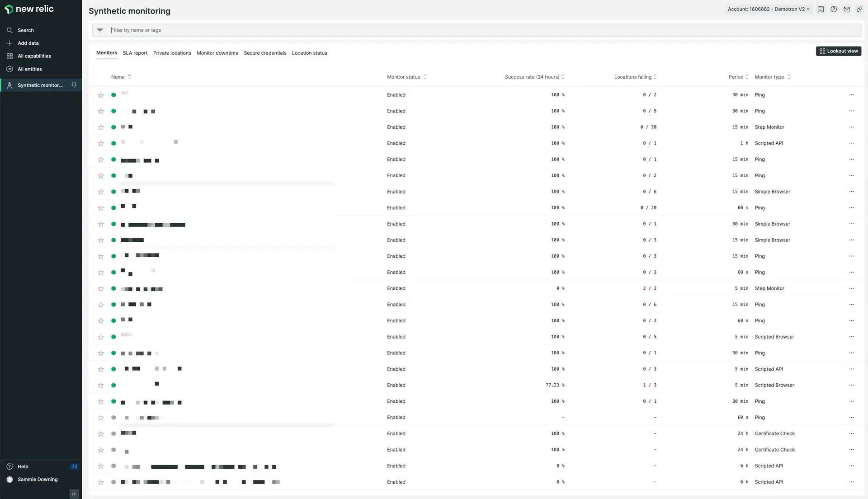
Task: Copy permalink using the link icon
Action: click(x=859, y=9)
